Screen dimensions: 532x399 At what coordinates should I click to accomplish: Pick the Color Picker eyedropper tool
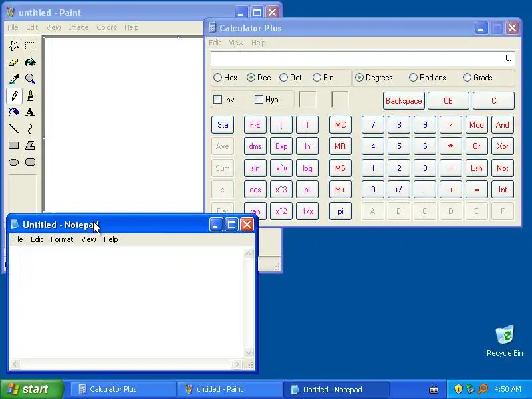click(14, 79)
